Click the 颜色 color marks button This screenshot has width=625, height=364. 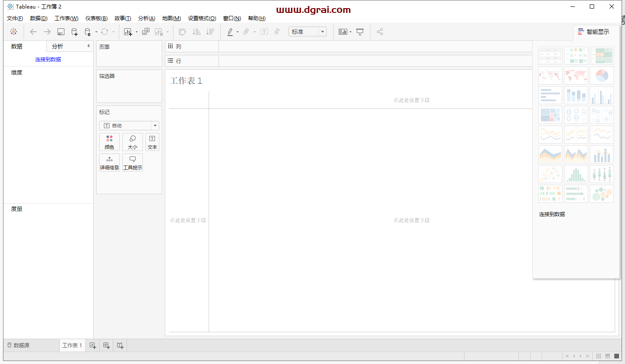pyautogui.click(x=109, y=142)
